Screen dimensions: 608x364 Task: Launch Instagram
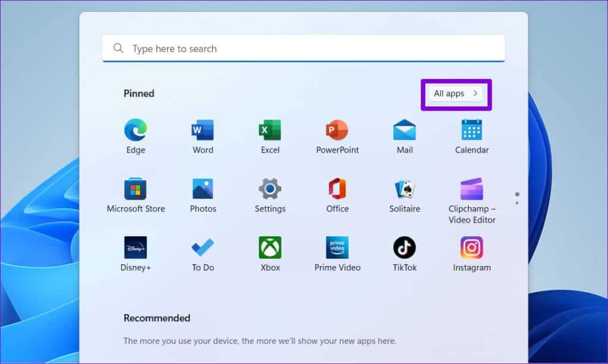click(x=471, y=249)
